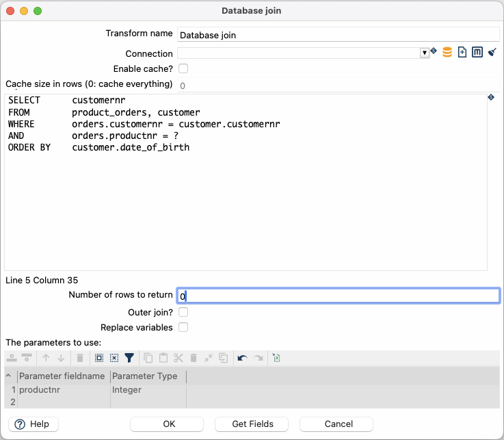Viewport: 504px width, 440px height.
Task: Open the Connection dropdown arrow
Action: [x=424, y=53]
